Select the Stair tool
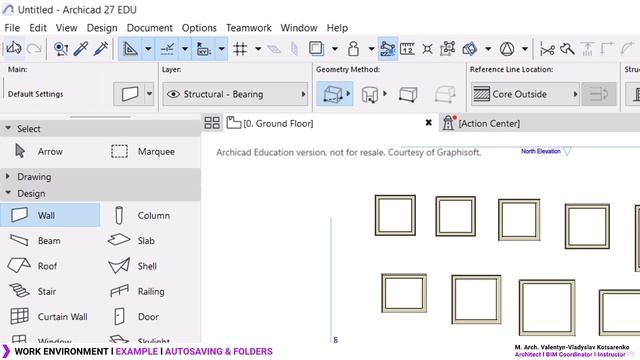 33,291
